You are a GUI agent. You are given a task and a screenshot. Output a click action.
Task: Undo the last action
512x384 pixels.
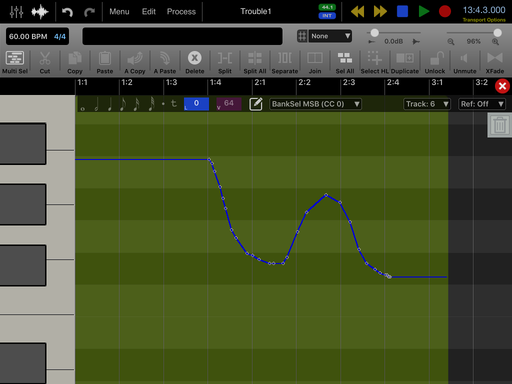[x=68, y=12]
